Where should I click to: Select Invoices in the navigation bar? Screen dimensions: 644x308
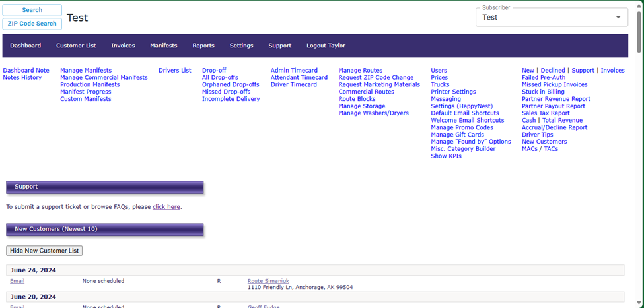point(123,46)
